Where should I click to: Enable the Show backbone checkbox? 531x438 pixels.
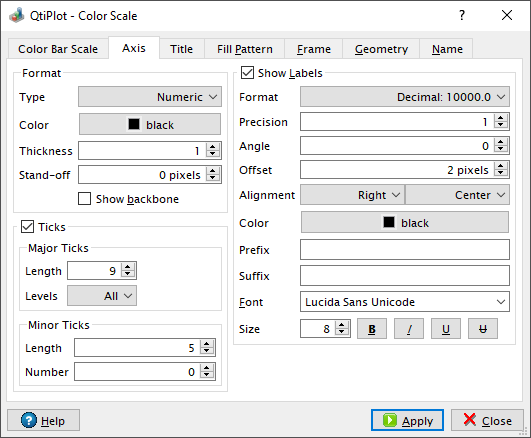(84, 199)
